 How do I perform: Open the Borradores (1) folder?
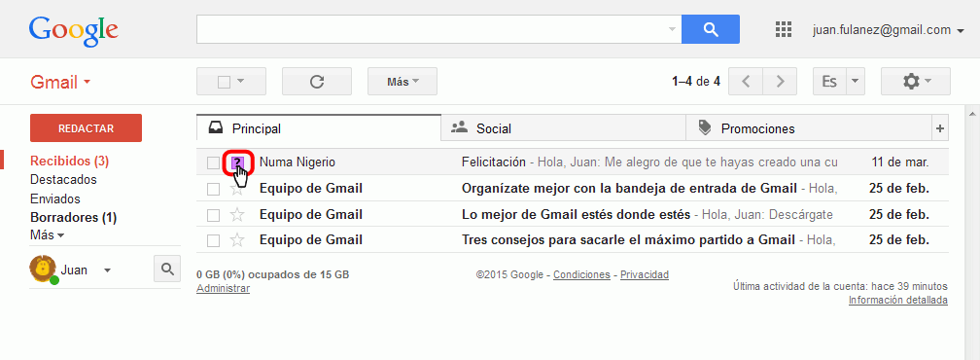pyautogui.click(x=73, y=218)
